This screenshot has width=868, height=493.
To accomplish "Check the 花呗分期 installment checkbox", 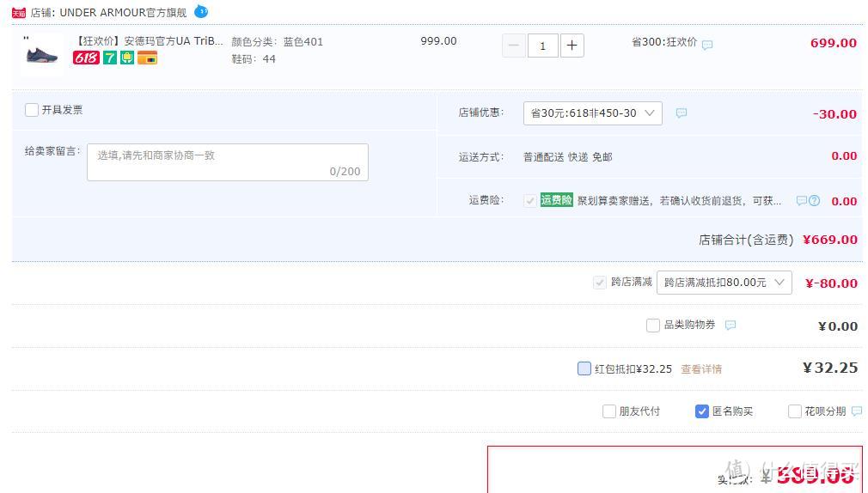I will pos(795,411).
